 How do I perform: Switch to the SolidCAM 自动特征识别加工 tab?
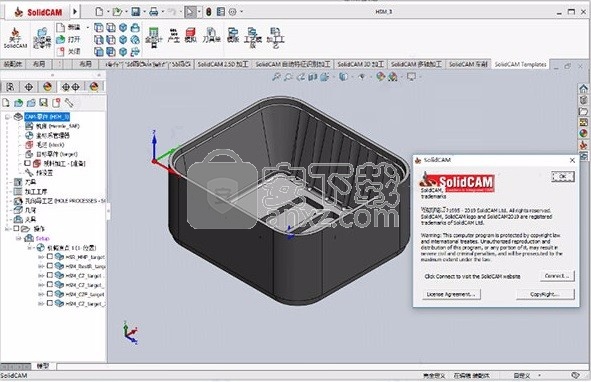point(292,64)
